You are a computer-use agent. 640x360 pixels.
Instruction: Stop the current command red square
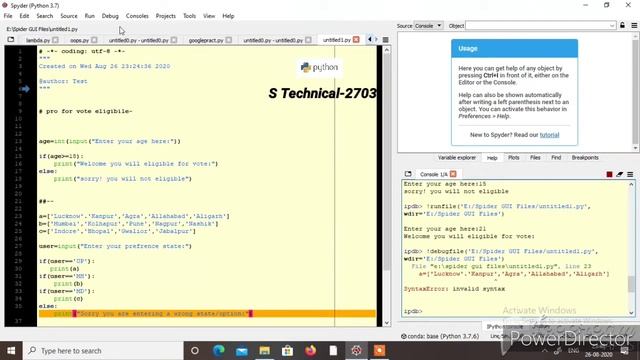(609, 174)
